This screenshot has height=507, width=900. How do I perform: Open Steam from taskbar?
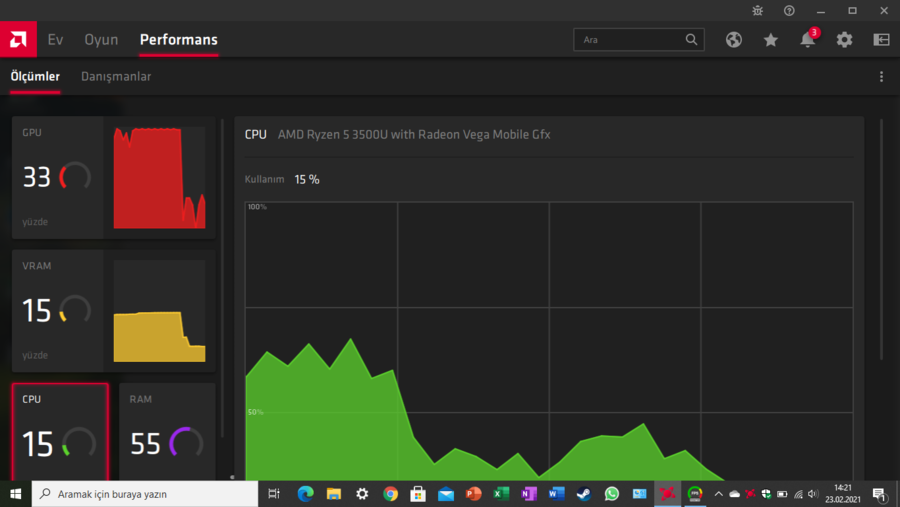point(584,494)
